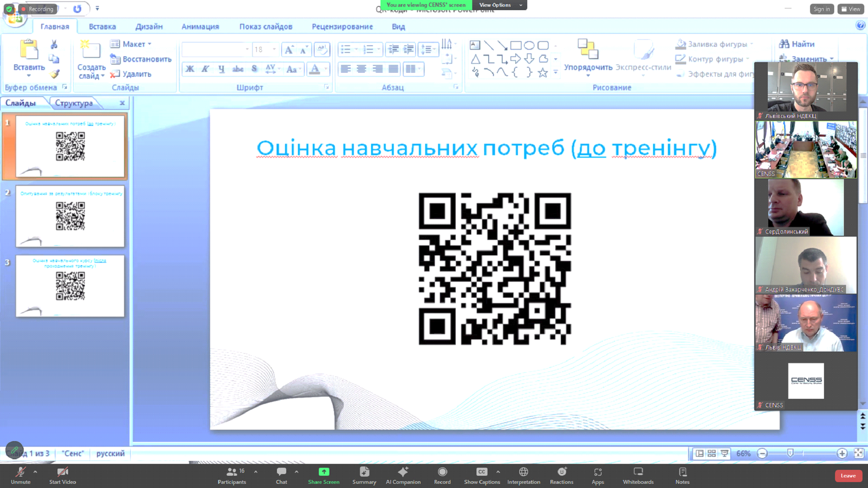Open AI Companion
868x488 pixels.
click(403, 475)
